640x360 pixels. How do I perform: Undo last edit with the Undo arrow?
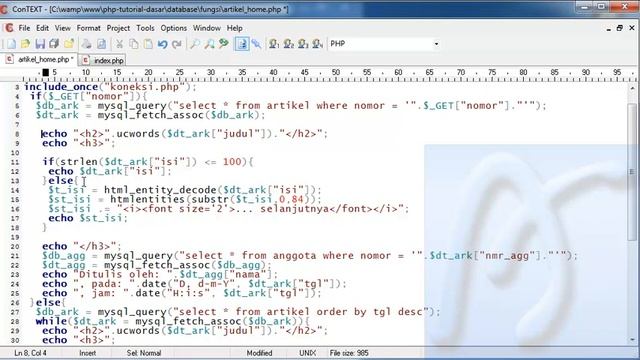coord(162,44)
